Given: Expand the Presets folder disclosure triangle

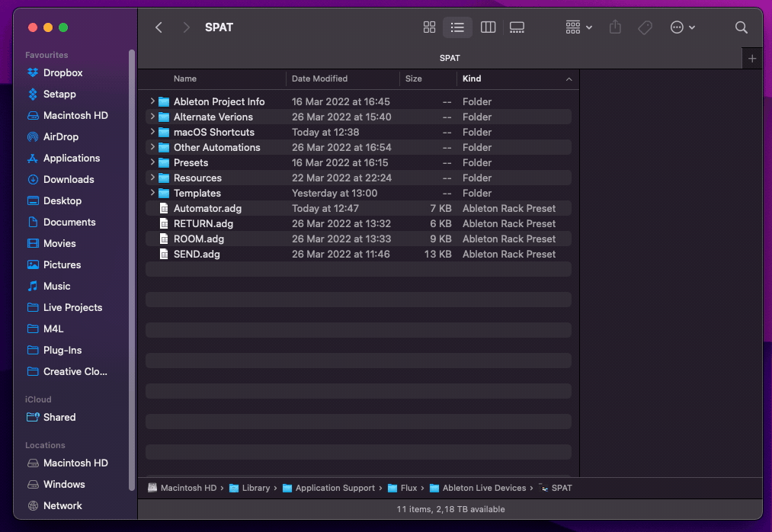Looking at the screenshot, I should 152,162.
